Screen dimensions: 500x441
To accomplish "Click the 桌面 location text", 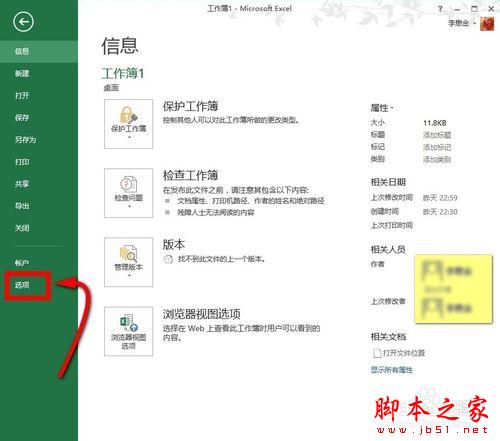I will pos(111,88).
